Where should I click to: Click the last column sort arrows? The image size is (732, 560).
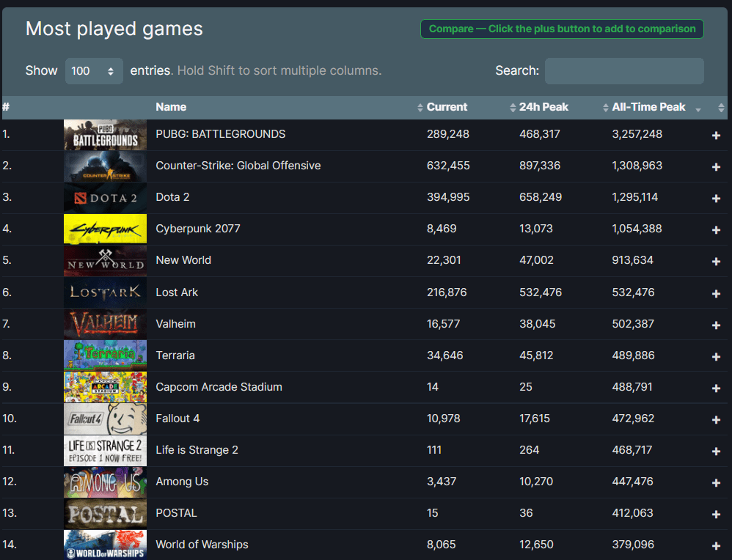pos(721,108)
